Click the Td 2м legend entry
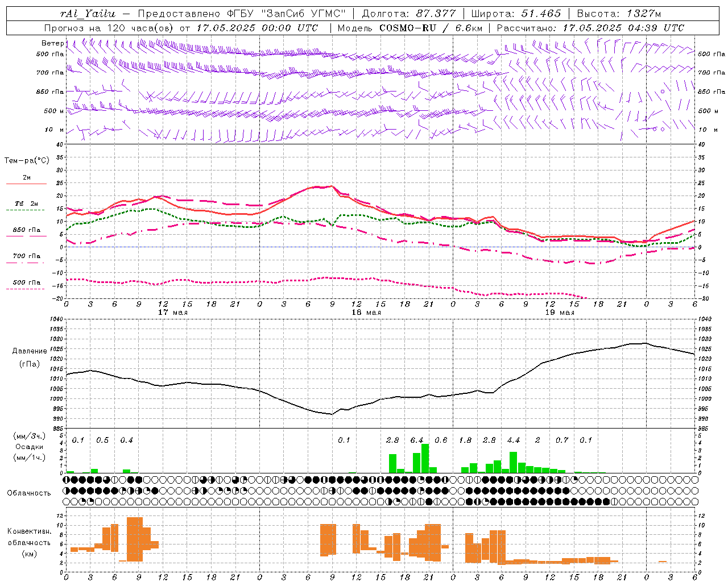 (x=26, y=203)
